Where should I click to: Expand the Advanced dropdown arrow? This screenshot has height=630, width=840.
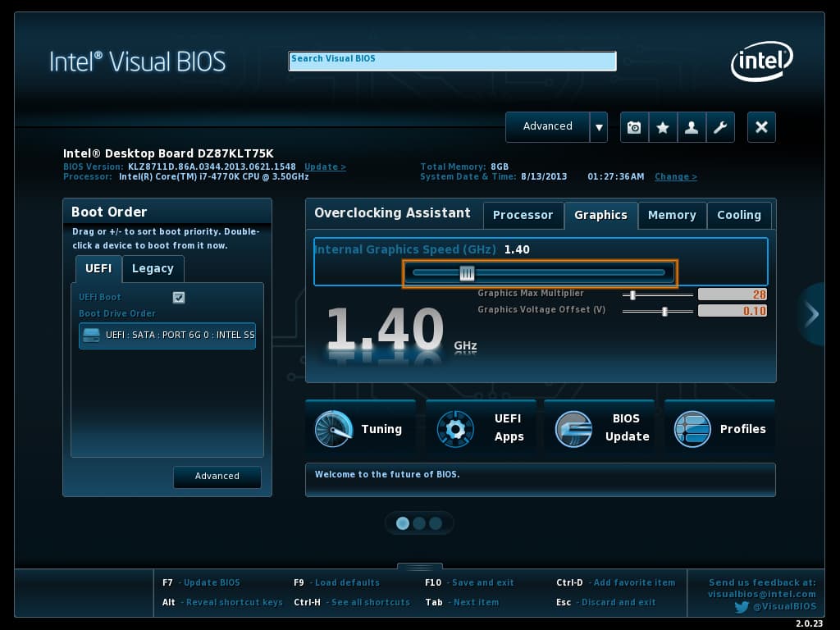pos(599,127)
